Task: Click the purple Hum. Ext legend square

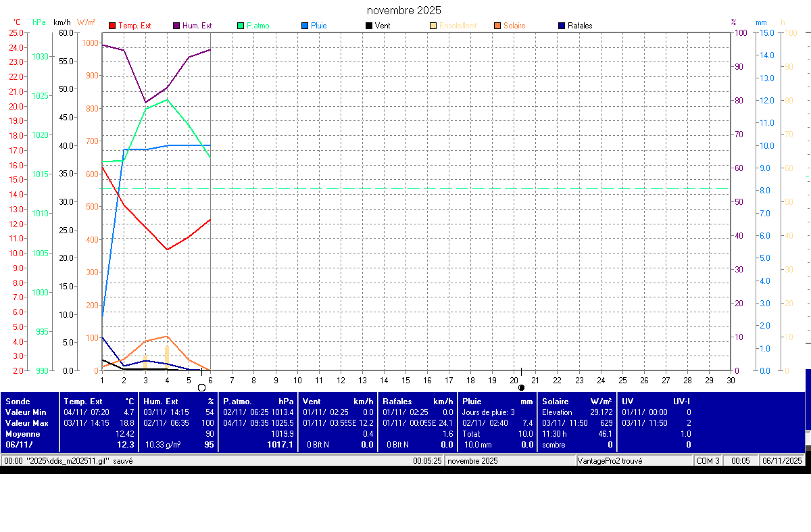Action: coord(176,26)
